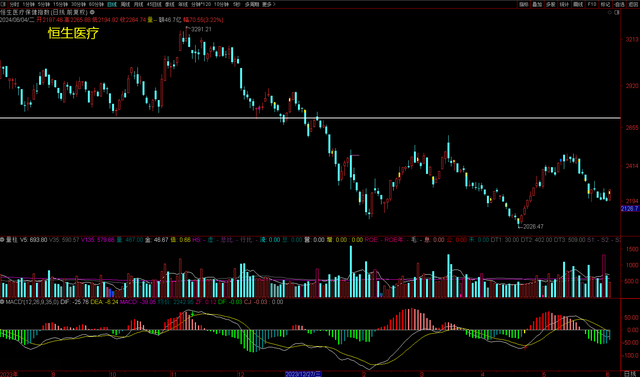Open the 统计 statistics tool
Screen dimensions: 640x377
point(564,4)
